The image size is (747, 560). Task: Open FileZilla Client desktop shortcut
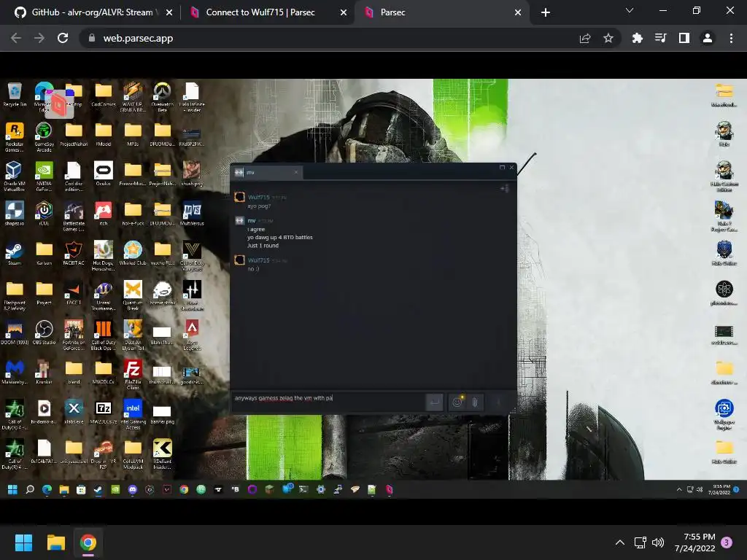[133, 375]
